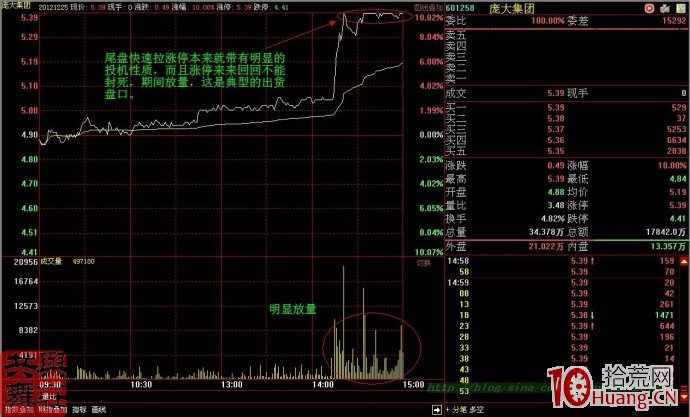Open the 指标 tab
This screenshot has height=417, width=690.
(x=78, y=410)
